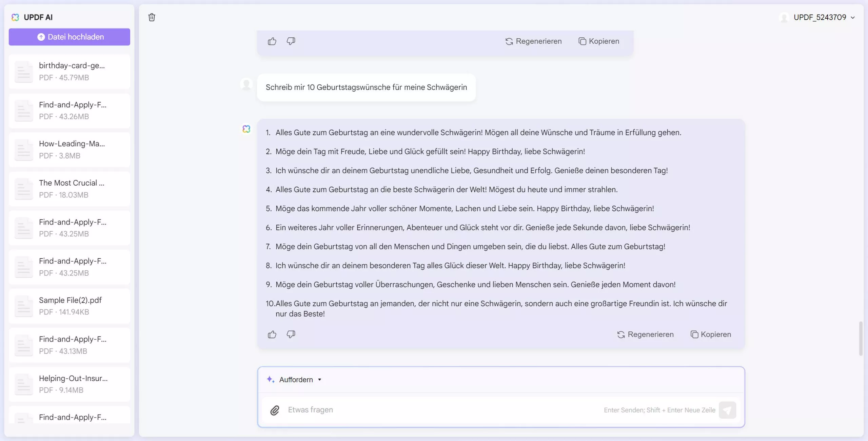Open Sample File(2).pdf
The image size is (868, 441).
pos(70,306)
